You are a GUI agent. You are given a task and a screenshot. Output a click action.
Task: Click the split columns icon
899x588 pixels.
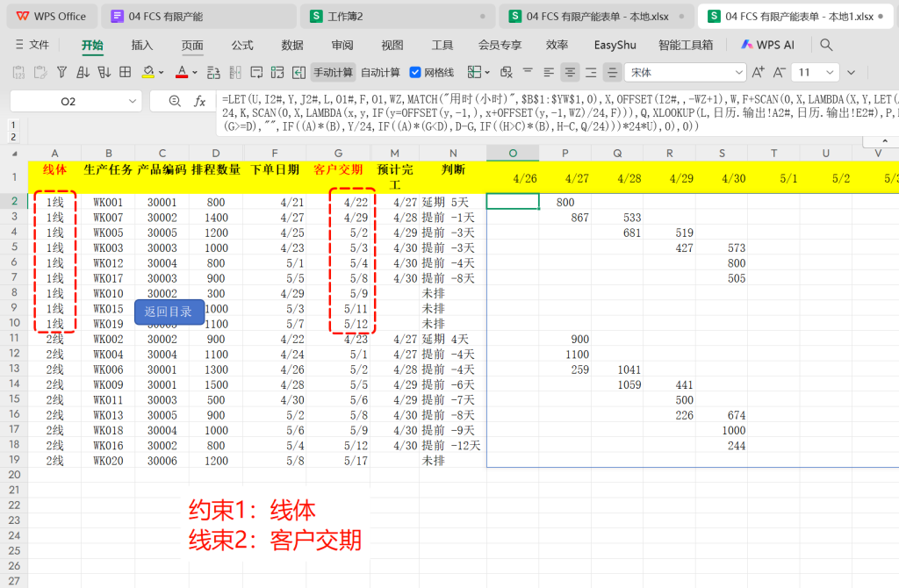click(235, 72)
